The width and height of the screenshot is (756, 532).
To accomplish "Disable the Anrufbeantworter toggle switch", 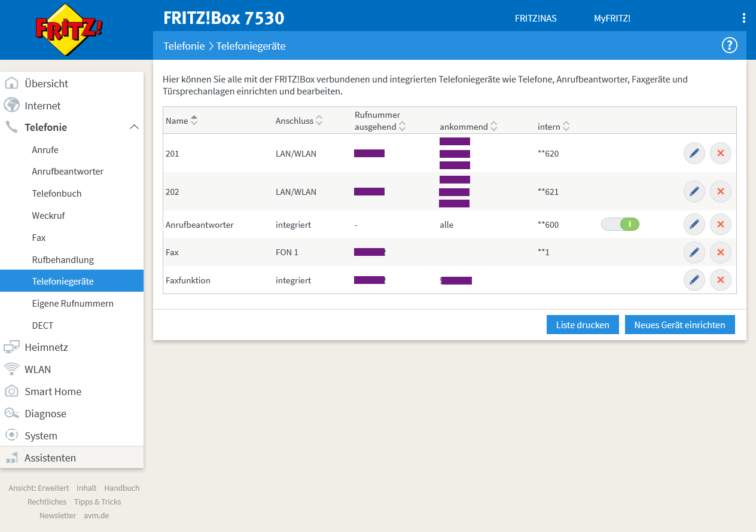I will tap(620, 224).
